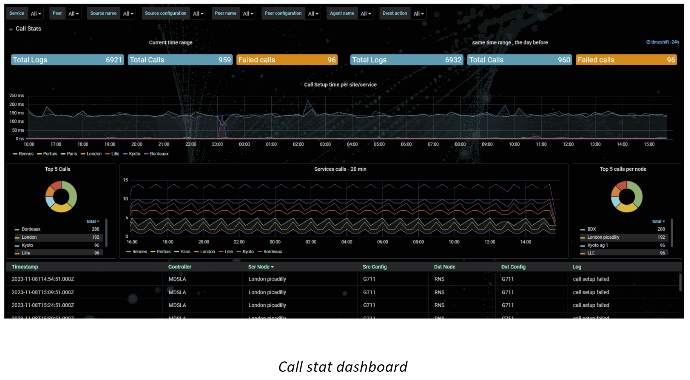Click the BDX legend color icon in Top 5 calls per node
This screenshot has height=380, width=690.
click(583, 230)
